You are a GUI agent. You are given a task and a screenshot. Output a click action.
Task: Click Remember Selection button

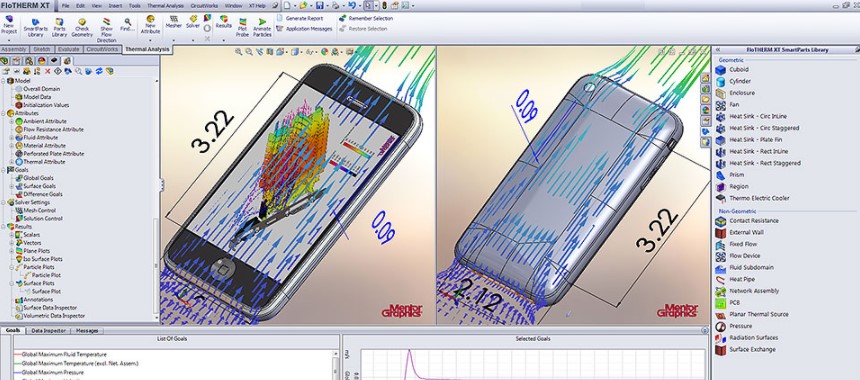tap(366, 18)
